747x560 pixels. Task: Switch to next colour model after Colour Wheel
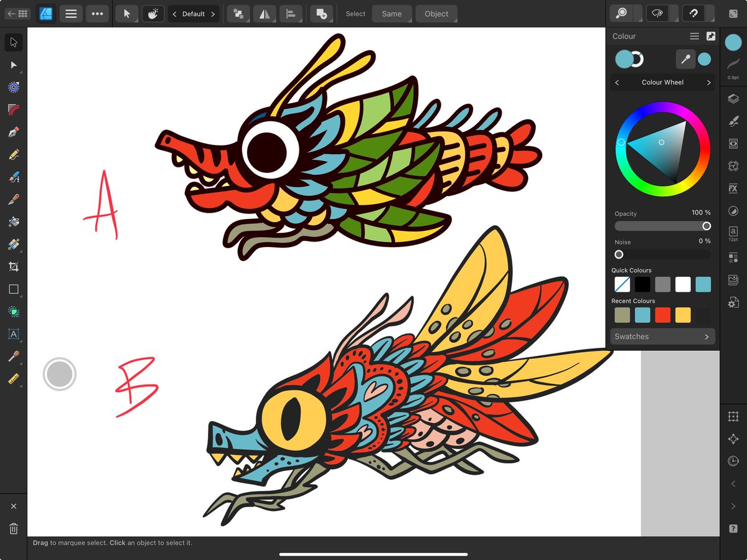(708, 82)
